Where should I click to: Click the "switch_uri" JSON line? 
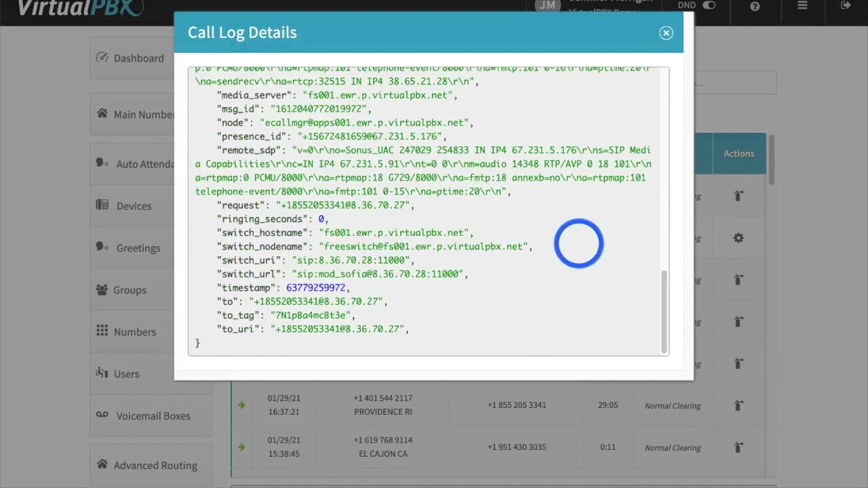coord(315,260)
